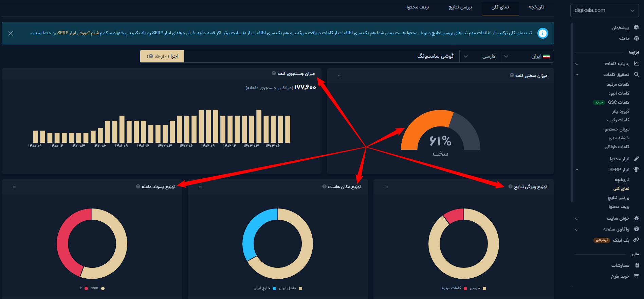Click the globe icon beside دامنه

tap(636, 38)
